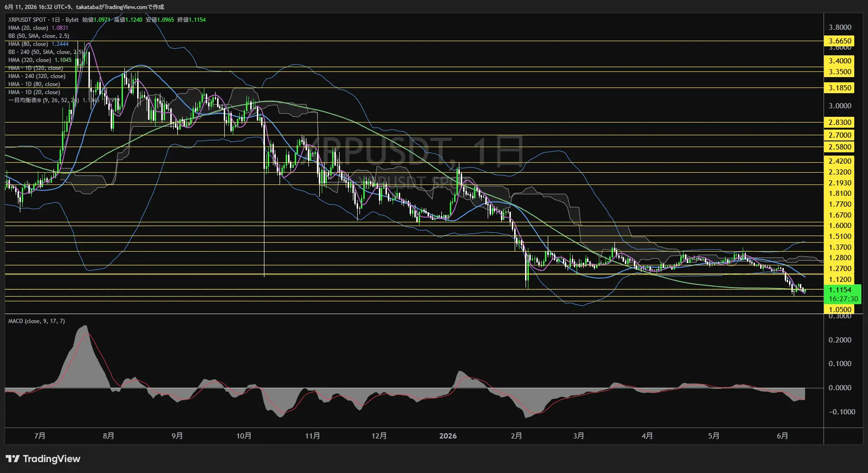Select the XRPUSDT SPOT symbol legend title
This screenshot has height=473, width=868.
click(x=44, y=20)
